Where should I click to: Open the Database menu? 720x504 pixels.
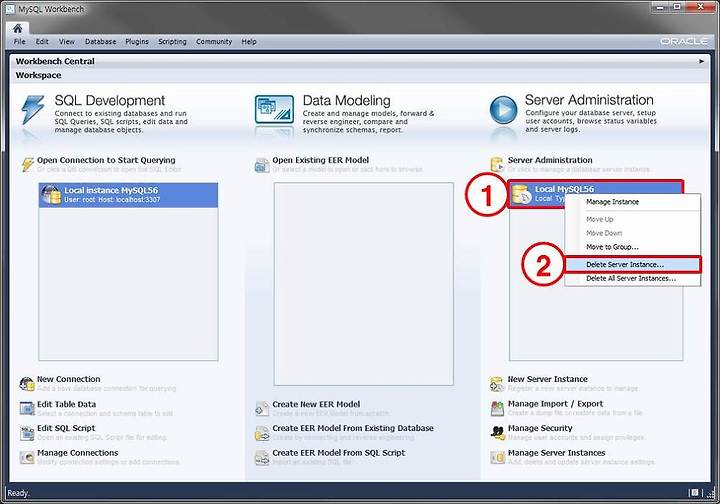101,42
